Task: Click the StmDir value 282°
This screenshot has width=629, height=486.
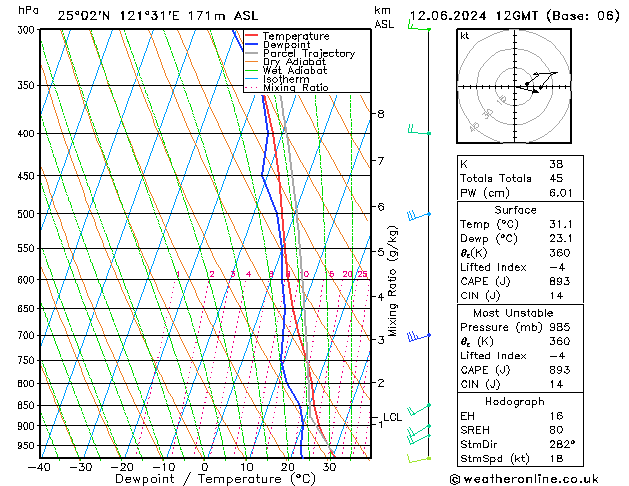Action: [x=562, y=444]
